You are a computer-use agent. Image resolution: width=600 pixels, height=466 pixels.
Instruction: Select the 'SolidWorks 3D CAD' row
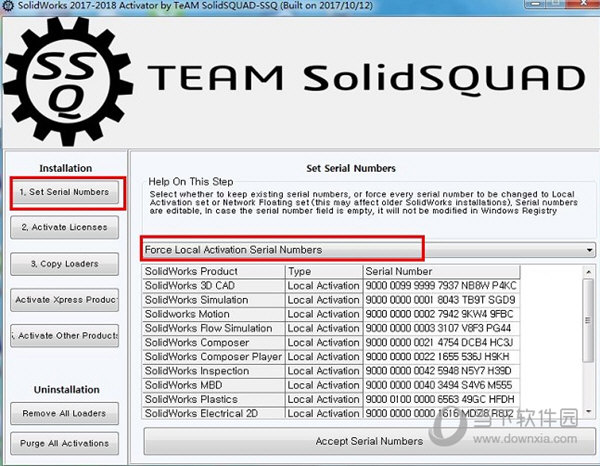pyautogui.click(x=331, y=286)
